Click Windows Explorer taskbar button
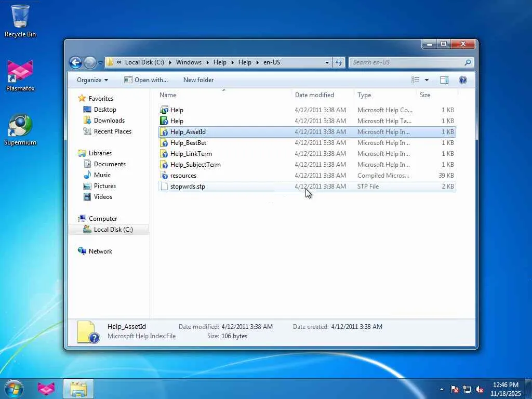 click(78, 389)
